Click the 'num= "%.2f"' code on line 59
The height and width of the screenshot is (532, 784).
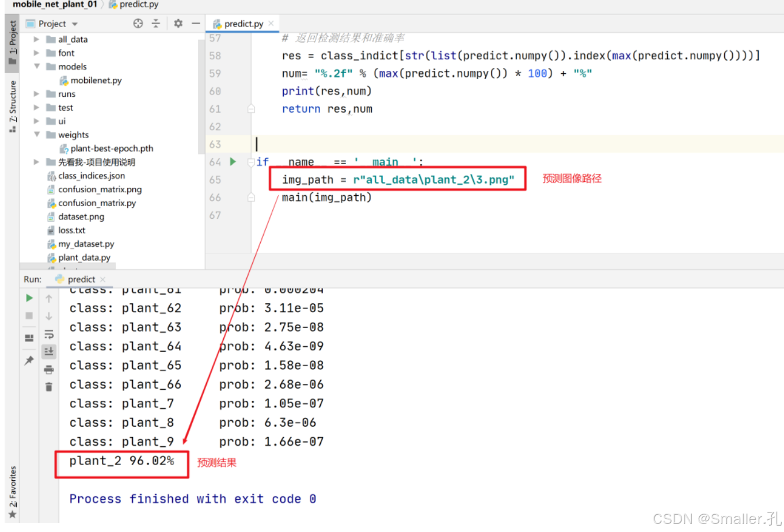437,74
